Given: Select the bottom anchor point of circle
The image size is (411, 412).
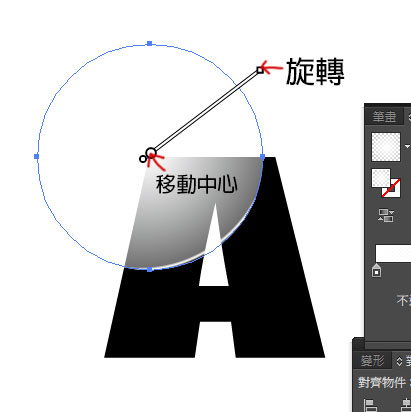Looking at the screenshot, I should tap(150, 269).
